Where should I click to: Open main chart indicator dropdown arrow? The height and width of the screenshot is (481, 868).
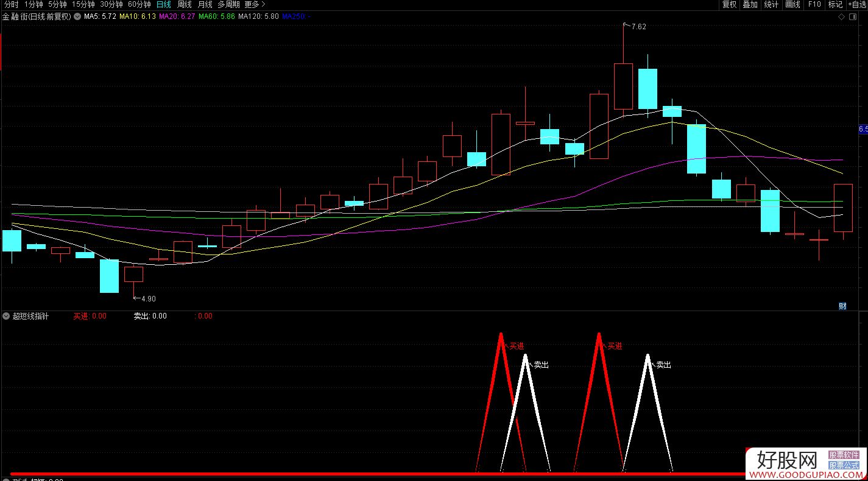click(77, 16)
